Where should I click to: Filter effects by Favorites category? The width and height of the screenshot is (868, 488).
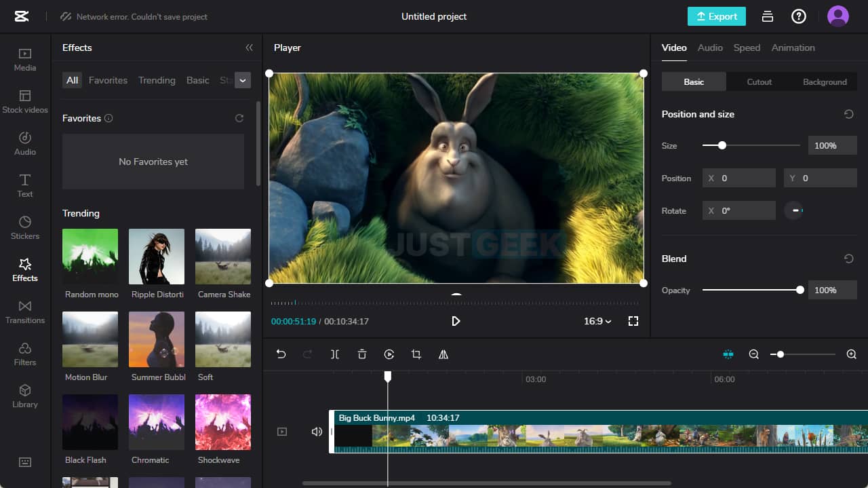[108, 80]
